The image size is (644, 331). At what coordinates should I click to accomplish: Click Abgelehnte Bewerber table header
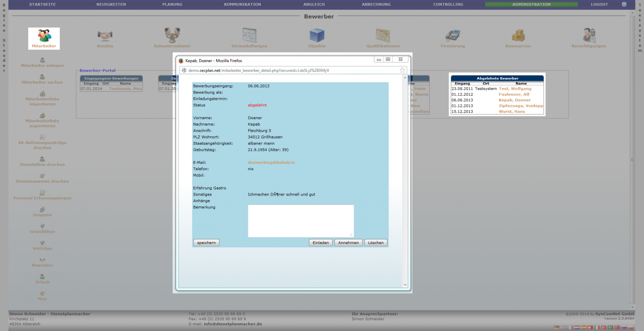click(498, 78)
